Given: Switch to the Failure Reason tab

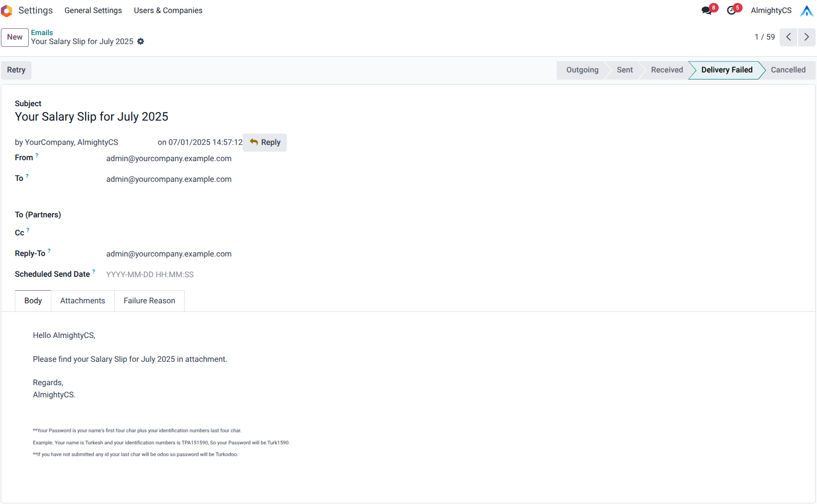Looking at the screenshot, I should 149,301.
